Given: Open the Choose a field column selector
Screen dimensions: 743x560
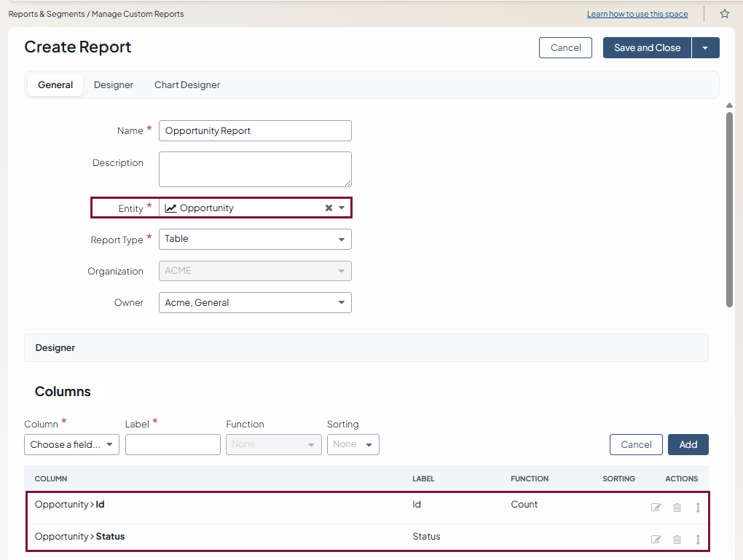Looking at the screenshot, I should [71, 445].
